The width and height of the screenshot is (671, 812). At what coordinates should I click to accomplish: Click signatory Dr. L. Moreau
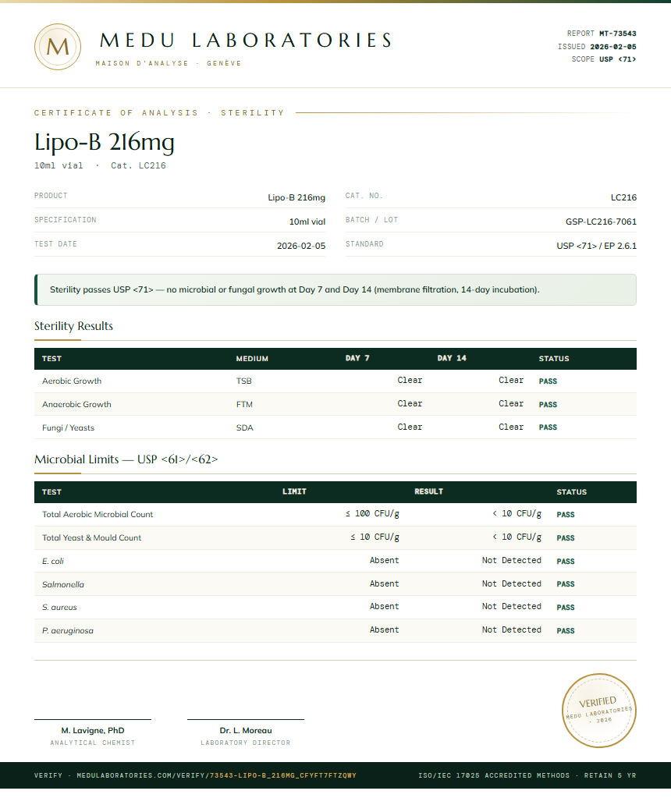click(x=246, y=730)
